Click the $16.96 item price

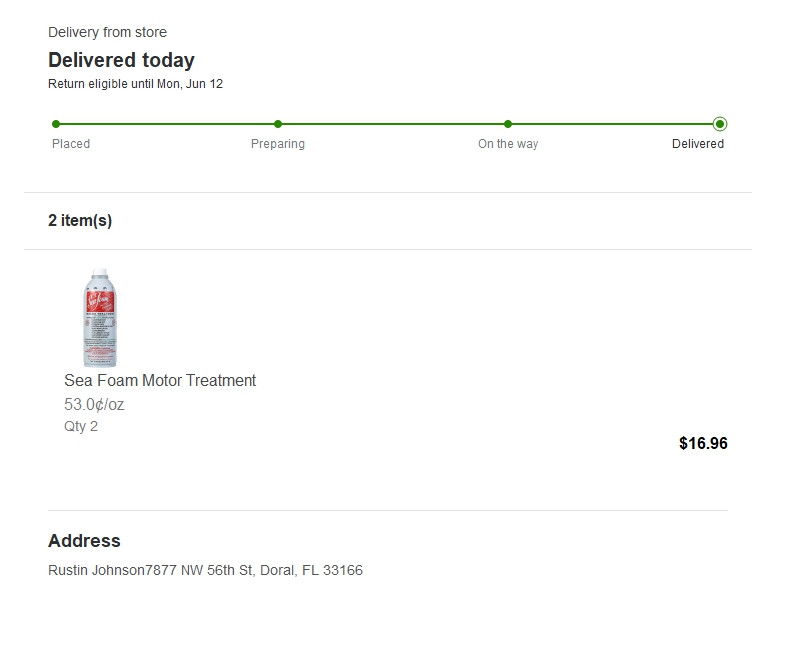[x=703, y=443]
